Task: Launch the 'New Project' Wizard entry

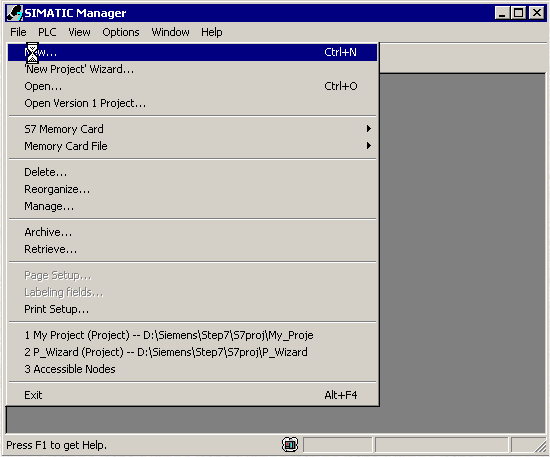Action: (x=192, y=69)
